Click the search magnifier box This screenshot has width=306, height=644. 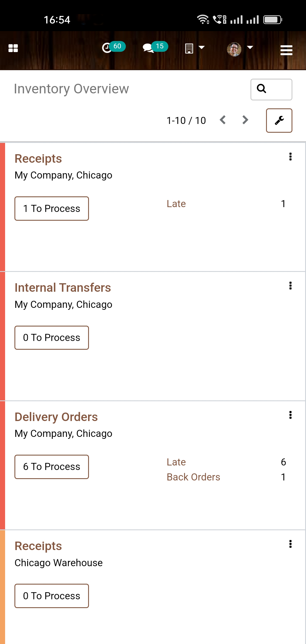(x=271, y=89)
